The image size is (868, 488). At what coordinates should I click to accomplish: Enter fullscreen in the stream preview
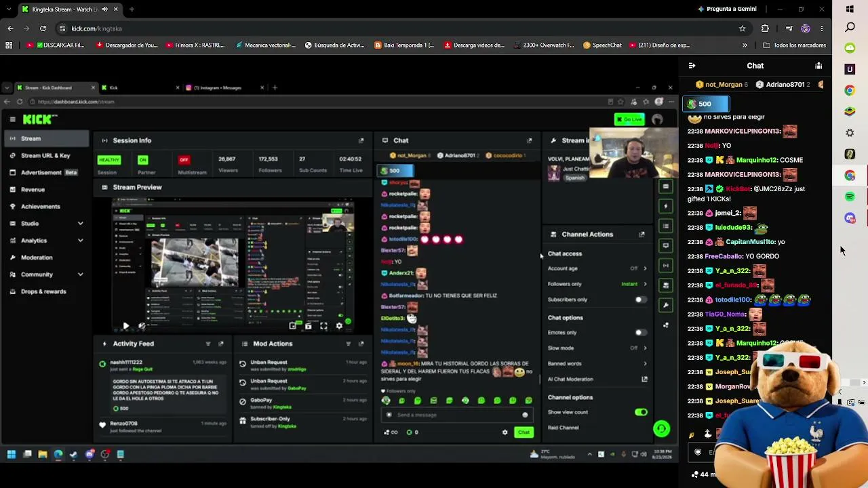[323, 326]
